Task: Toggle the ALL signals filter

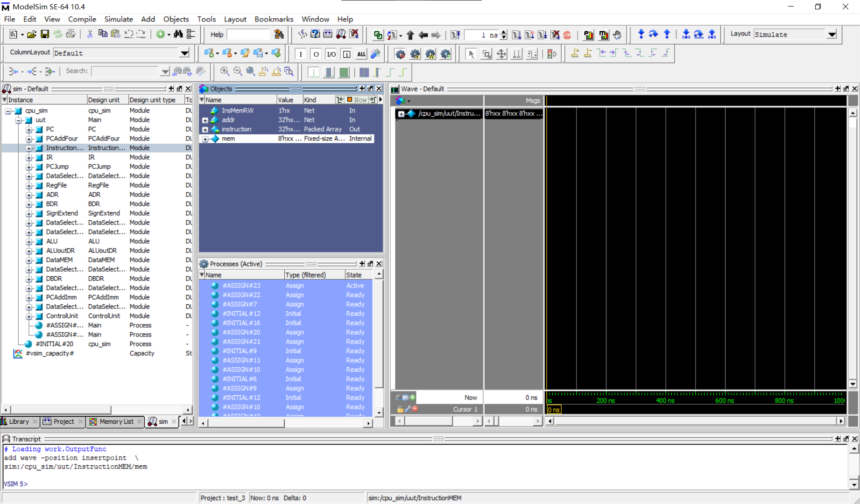Action: pyautogui.click(x=361, y=54)
